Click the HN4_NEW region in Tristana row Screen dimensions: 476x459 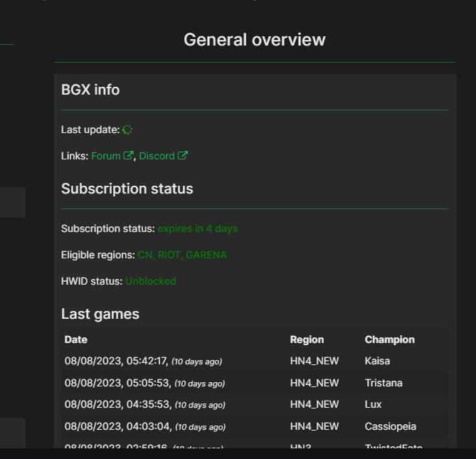coord(314,383)
